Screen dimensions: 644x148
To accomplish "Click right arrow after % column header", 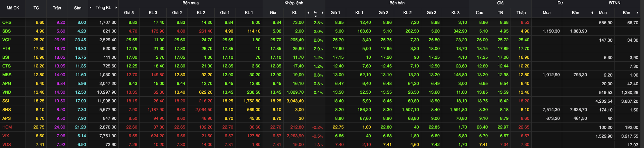I will click(323, 13).
